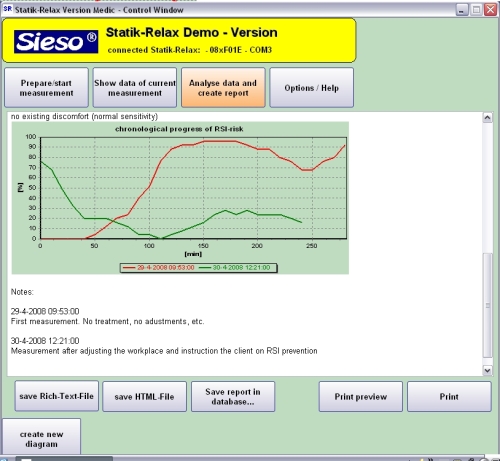This screenshot has height=461, width=500.
Task: Open Print preview
Action: [x=361, y=396]
